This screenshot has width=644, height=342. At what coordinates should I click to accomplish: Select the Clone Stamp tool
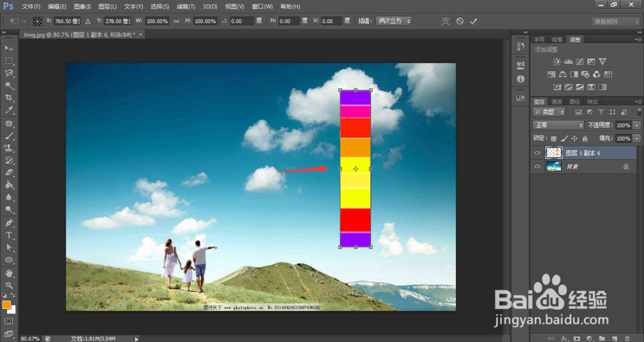pyautogui.click(x=8, y=147)
